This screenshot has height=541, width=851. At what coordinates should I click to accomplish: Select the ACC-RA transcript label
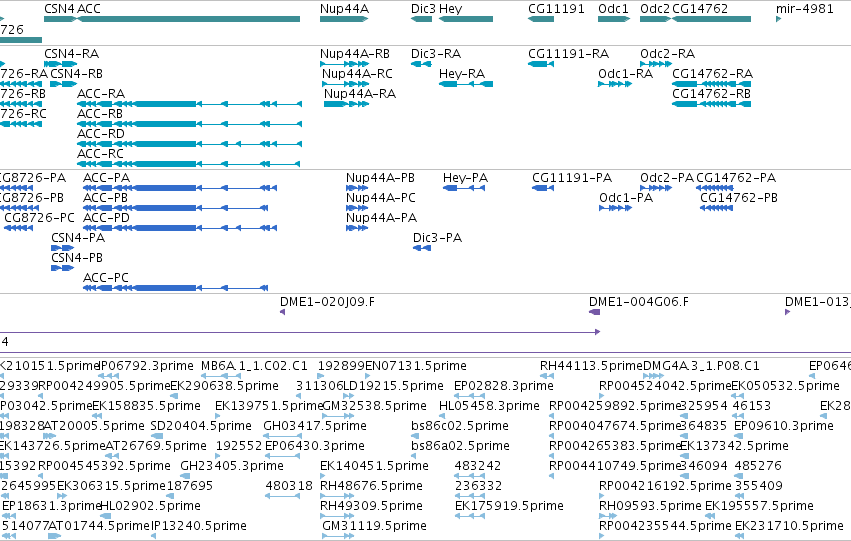pos(101,94)
